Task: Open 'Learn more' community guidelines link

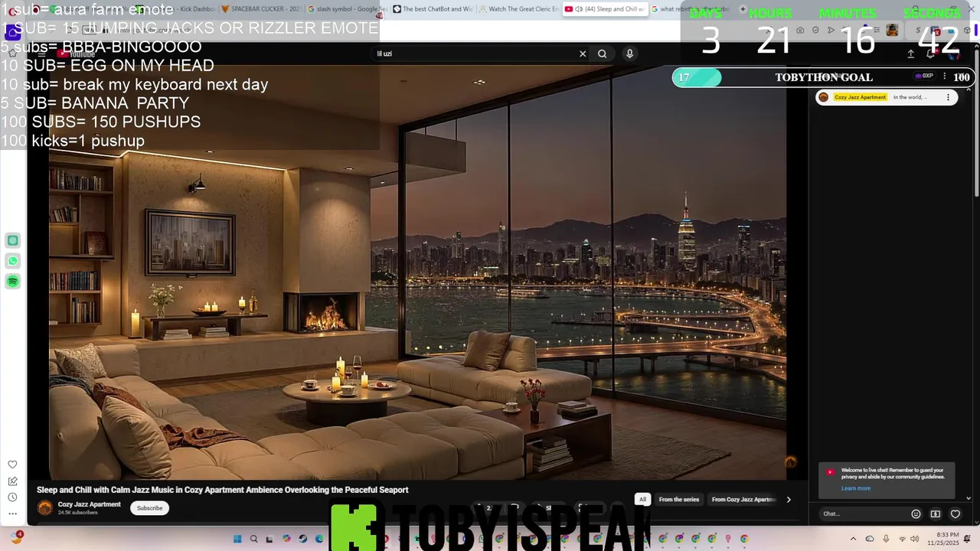Action: 856,488
